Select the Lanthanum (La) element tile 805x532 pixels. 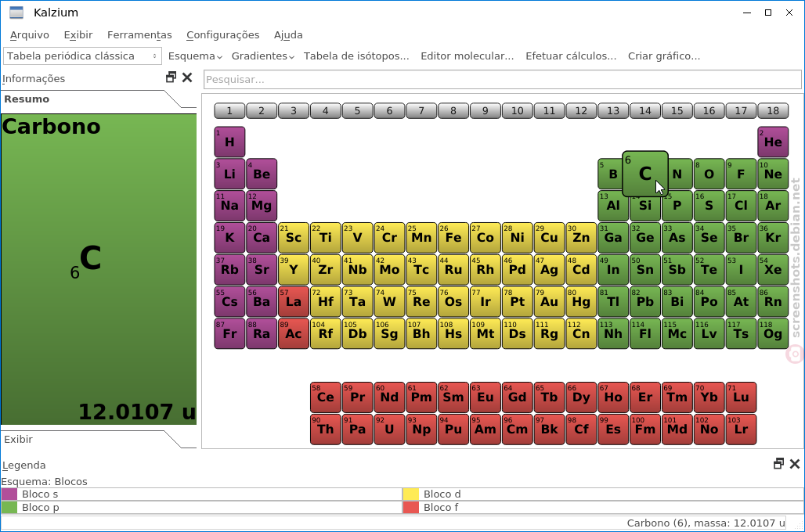click(293, 302)
